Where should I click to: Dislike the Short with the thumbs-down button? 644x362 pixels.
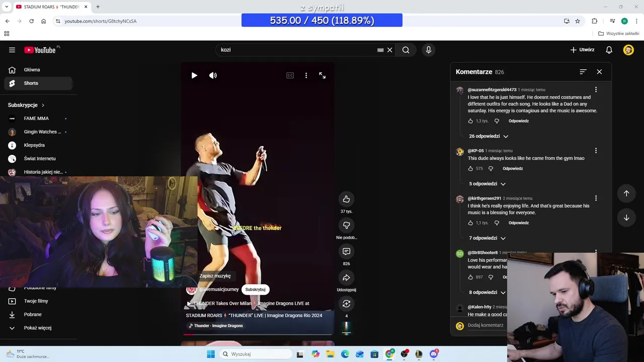346,225
